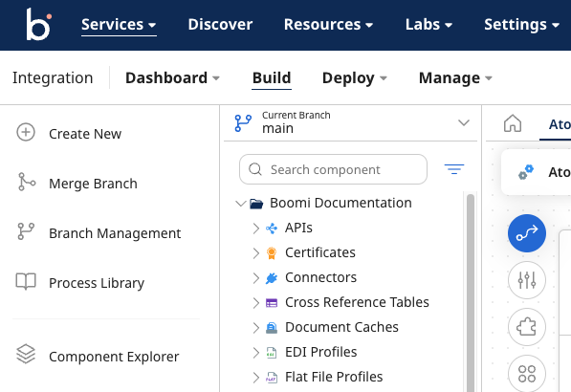Click the search magnifier icon
571x392 pixels.
255,169
